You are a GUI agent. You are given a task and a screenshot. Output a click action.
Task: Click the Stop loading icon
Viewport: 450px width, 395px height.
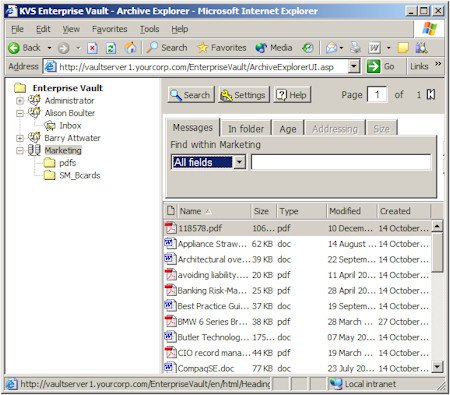point(92,48)
